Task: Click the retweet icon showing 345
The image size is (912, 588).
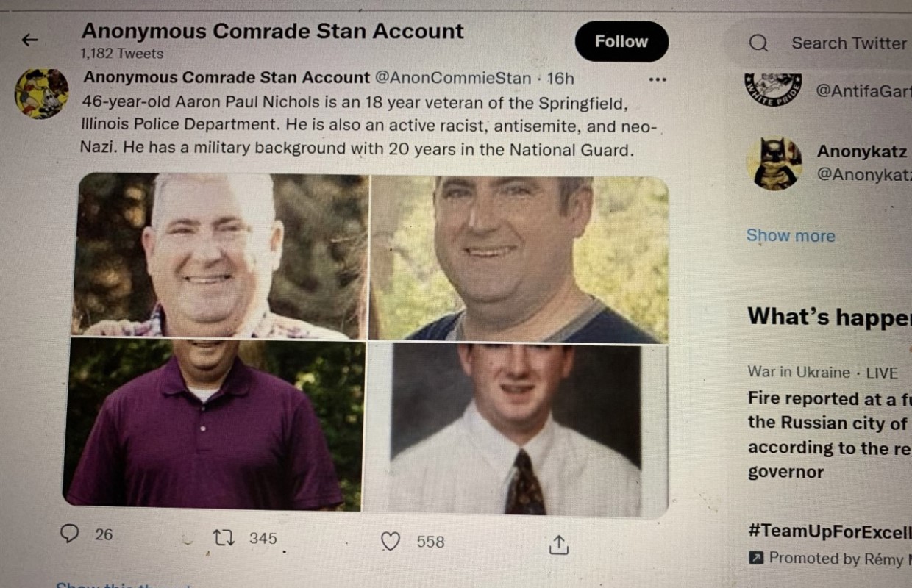Action: 223,539
